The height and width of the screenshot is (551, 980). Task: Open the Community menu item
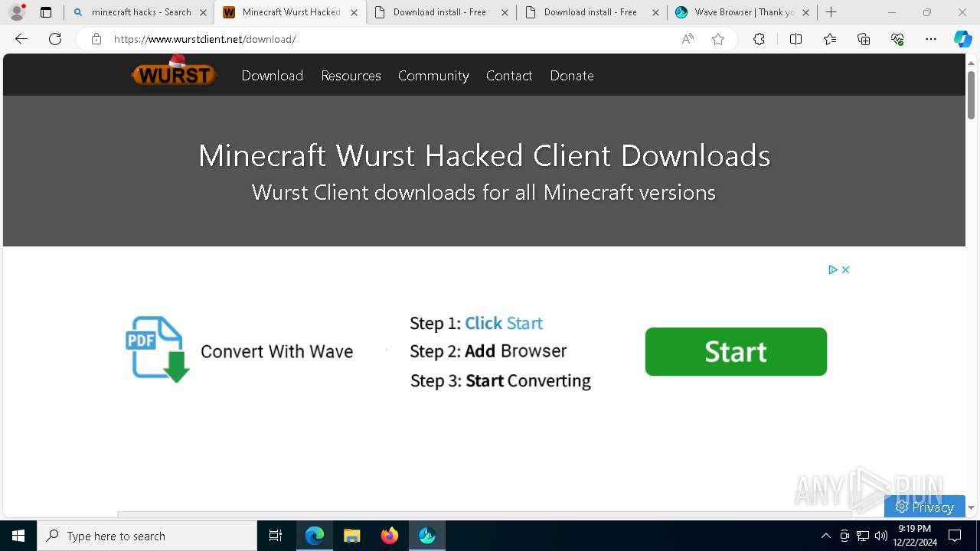(433, 76)
